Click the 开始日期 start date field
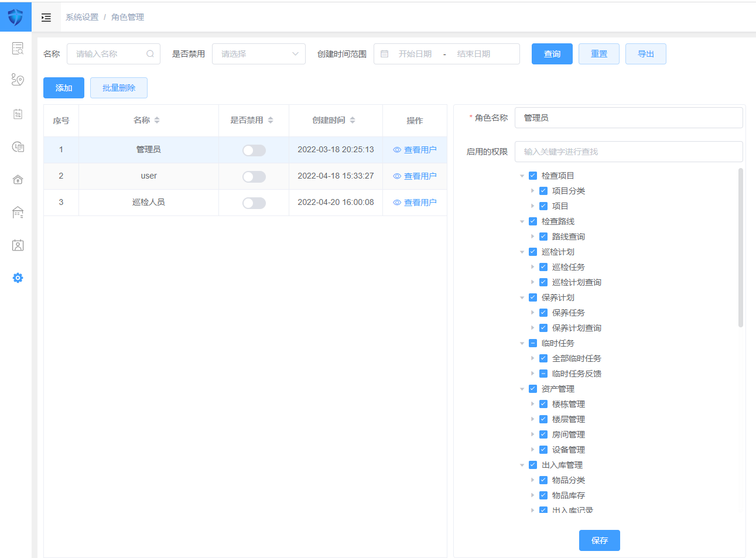 tap(415, 54)
